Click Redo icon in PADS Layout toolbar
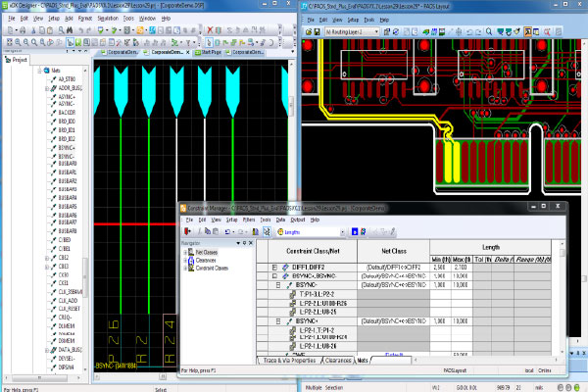 coord(478,32)
